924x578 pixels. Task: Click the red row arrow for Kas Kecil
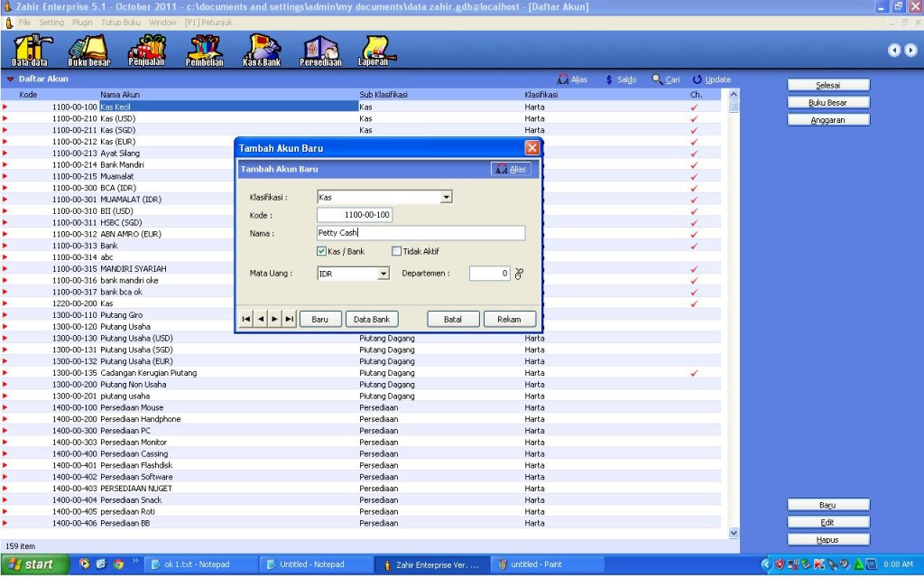pos(5,107)
